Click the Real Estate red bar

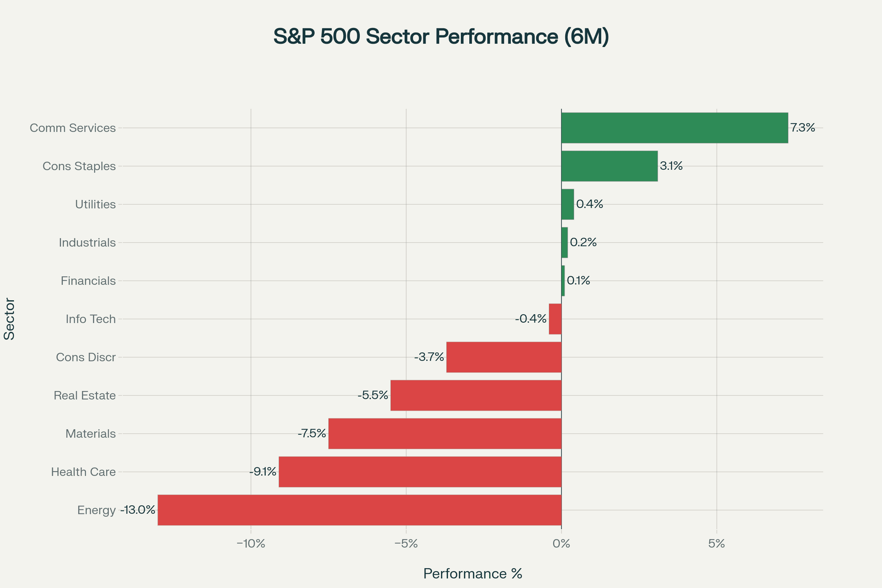coord(476,395)
